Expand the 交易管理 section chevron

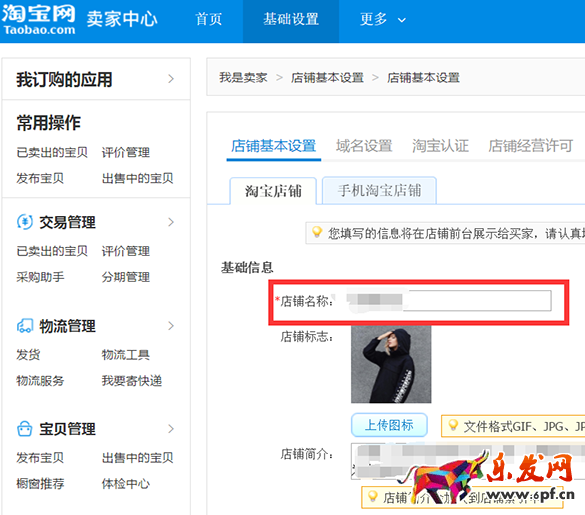click(171, 222)
